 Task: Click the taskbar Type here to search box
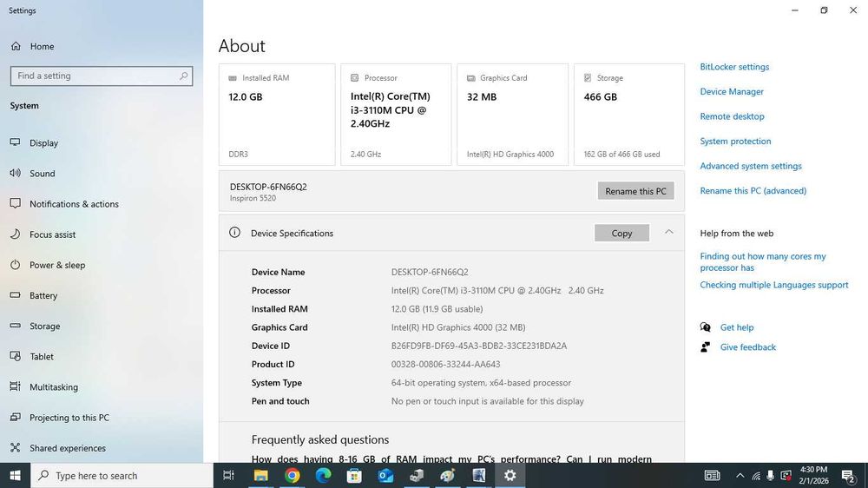pos(122,475)
